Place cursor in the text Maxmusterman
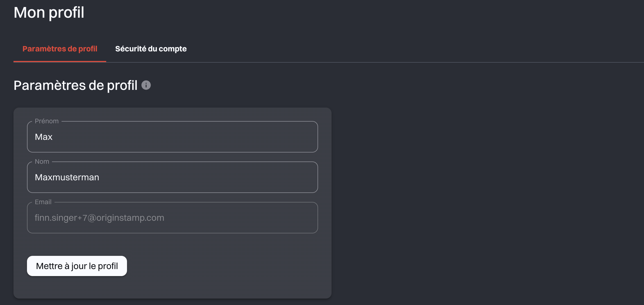 click(67, 177)
